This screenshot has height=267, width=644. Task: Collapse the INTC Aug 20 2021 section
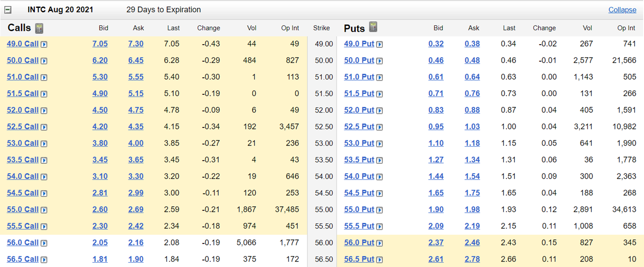(8, 10)
